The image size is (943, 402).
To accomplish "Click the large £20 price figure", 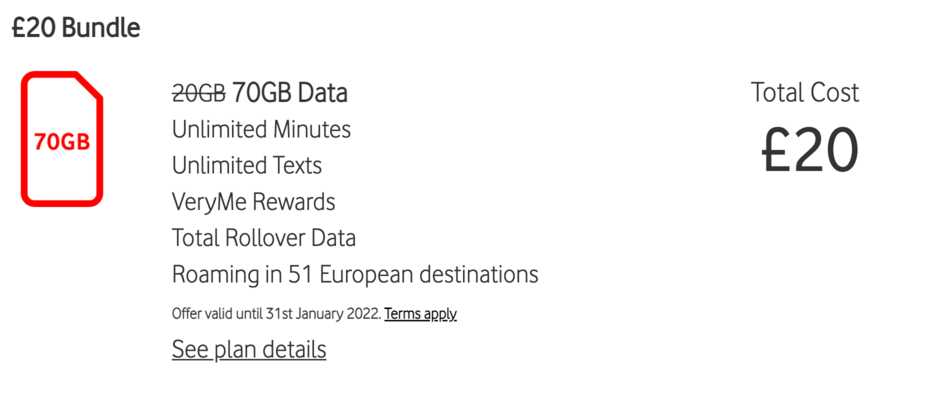I will pos(809,150).
